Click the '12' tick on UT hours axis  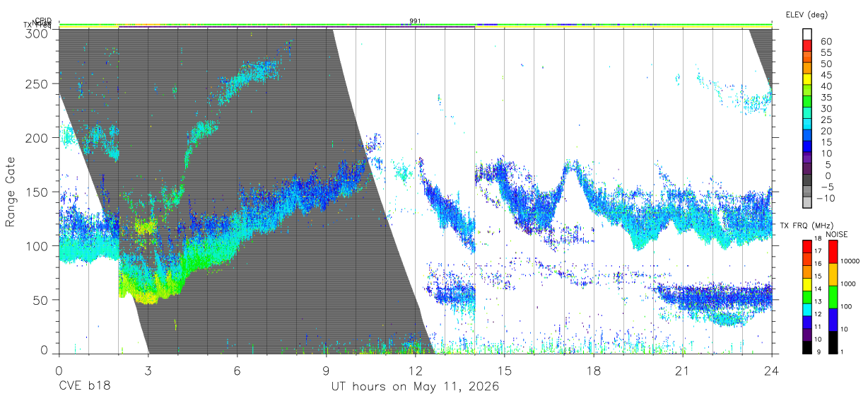(x=416, y=371)
